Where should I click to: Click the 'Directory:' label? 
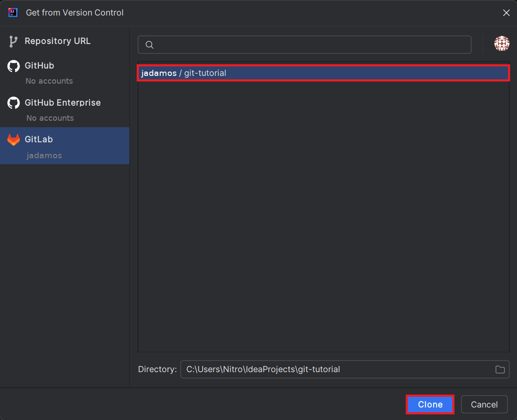pyautogui.click(x=157, y=369)
